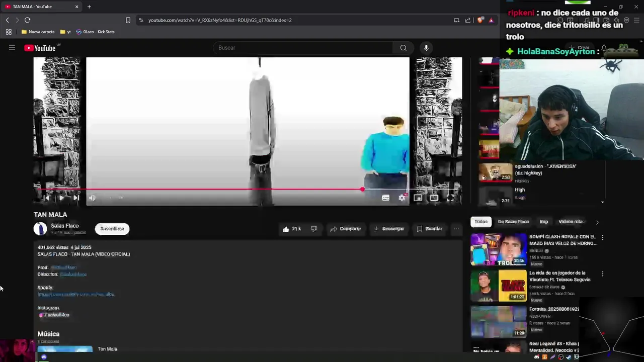
Task: Share the page using the address bar share icon
Action: click(x=468, y=20)
